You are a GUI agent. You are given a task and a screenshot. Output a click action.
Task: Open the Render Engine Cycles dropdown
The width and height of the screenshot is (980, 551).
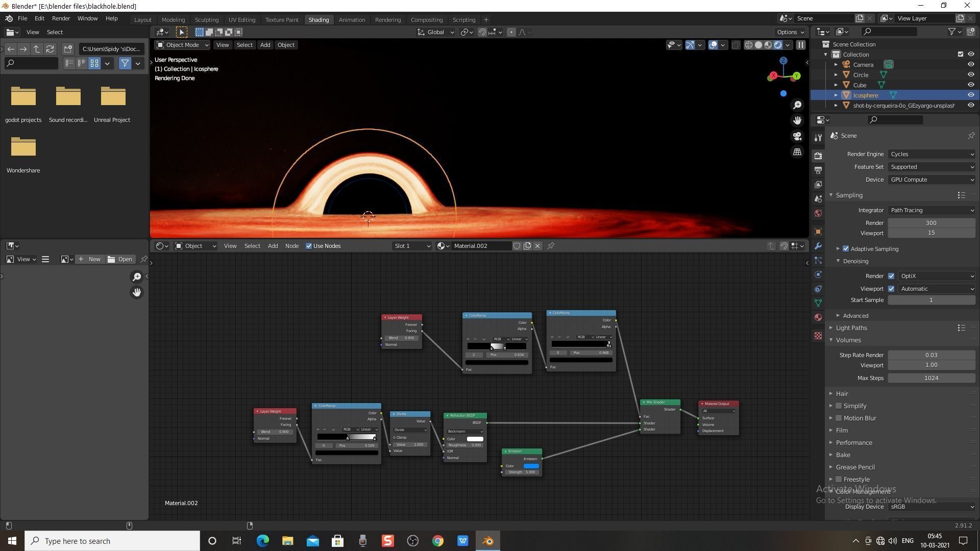click(932, 154)
